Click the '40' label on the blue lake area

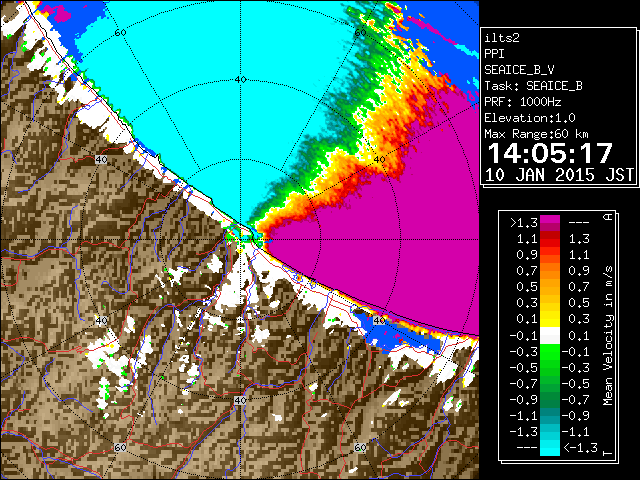coord(379,320)
